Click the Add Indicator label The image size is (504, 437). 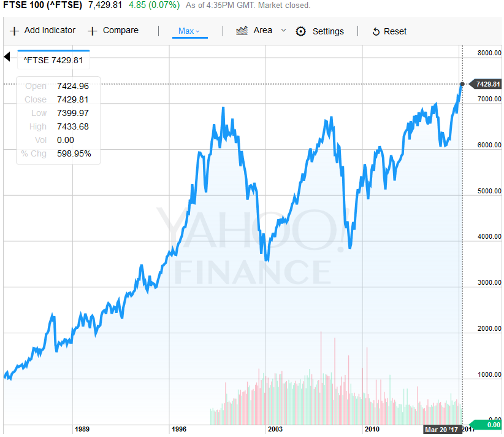50,30
